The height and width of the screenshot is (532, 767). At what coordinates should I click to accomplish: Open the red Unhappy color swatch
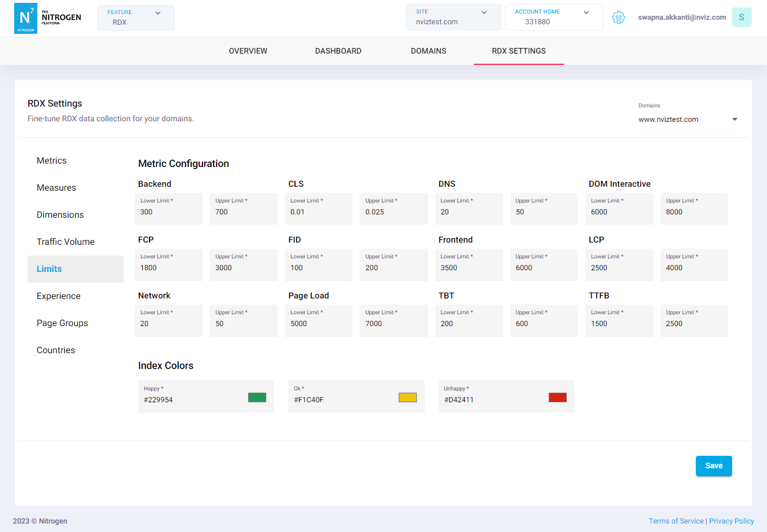tap(557, 398)
